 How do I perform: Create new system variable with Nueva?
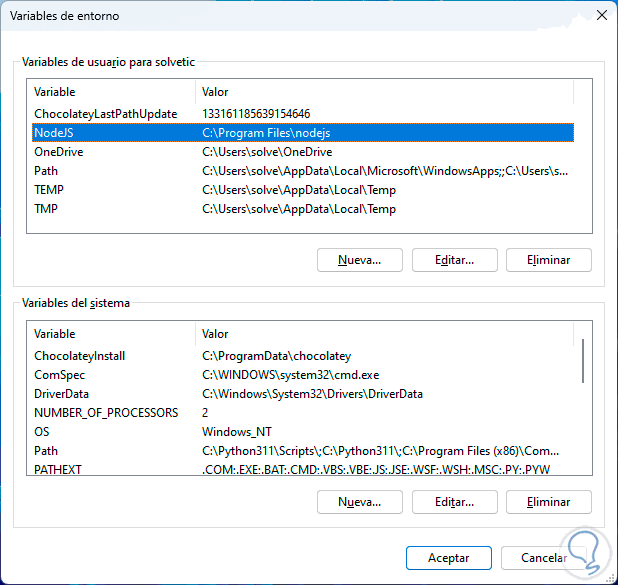pos(359,502)
